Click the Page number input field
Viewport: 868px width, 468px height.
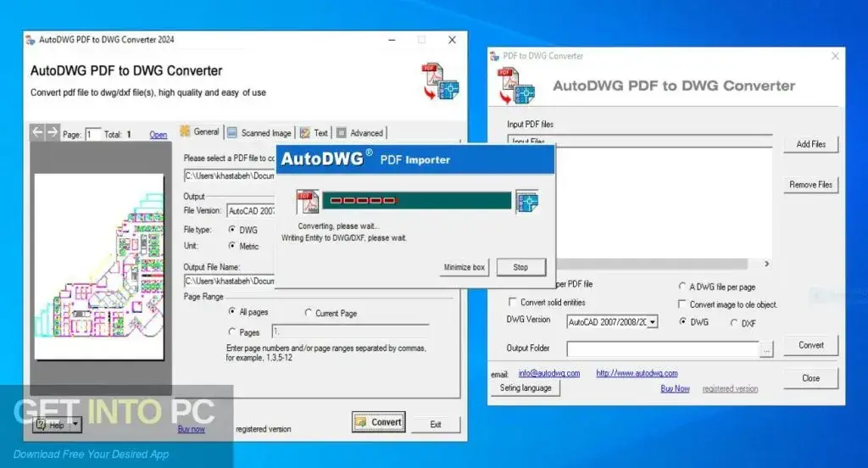click(92, 135)
